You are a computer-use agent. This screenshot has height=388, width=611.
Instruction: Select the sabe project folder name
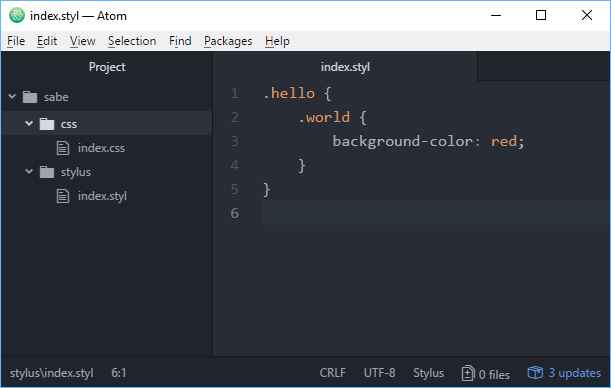click(x=56, y=97)
